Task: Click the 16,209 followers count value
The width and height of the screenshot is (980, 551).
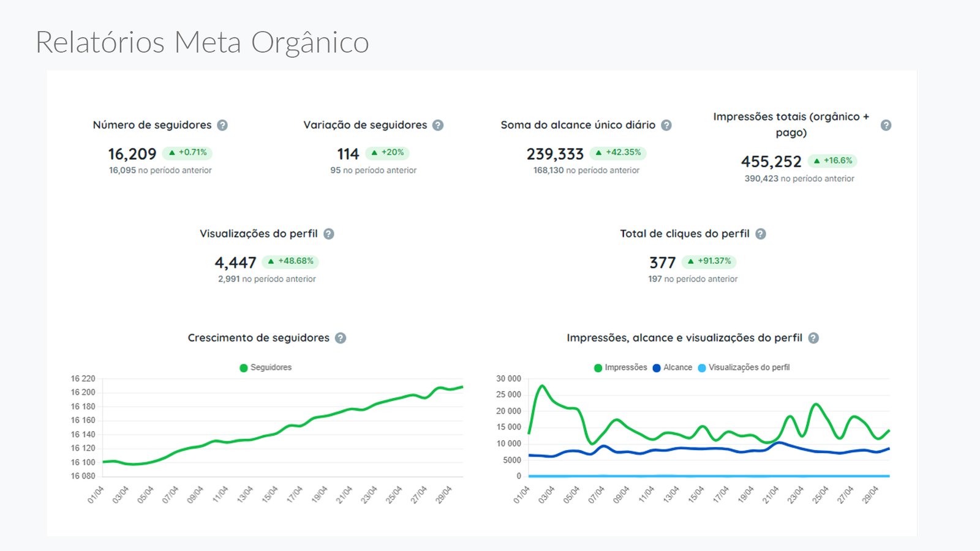Action: pyautogui.click(x=132, y=154)
